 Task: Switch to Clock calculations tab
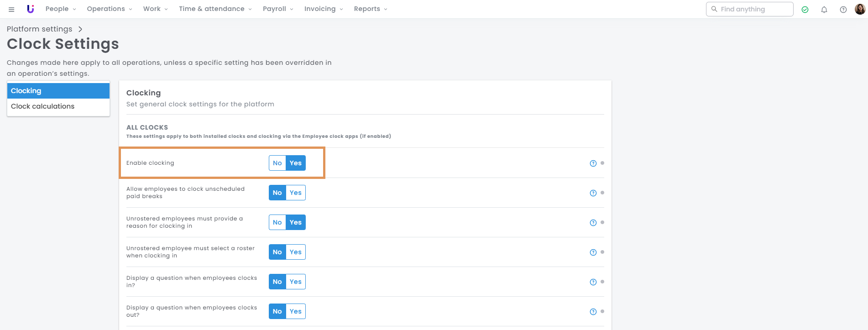[42, 106]
